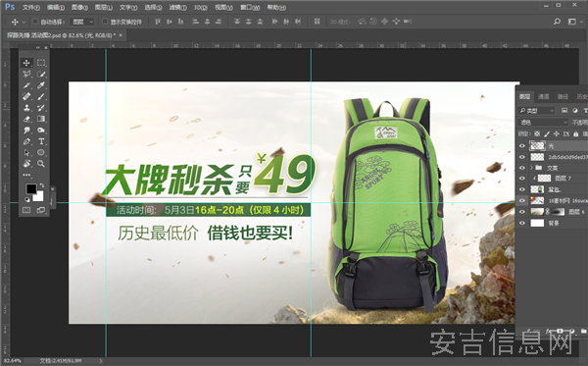Switch to the 通道 panel tab
This screenshot has height=366, width=588.
point(543,97)
